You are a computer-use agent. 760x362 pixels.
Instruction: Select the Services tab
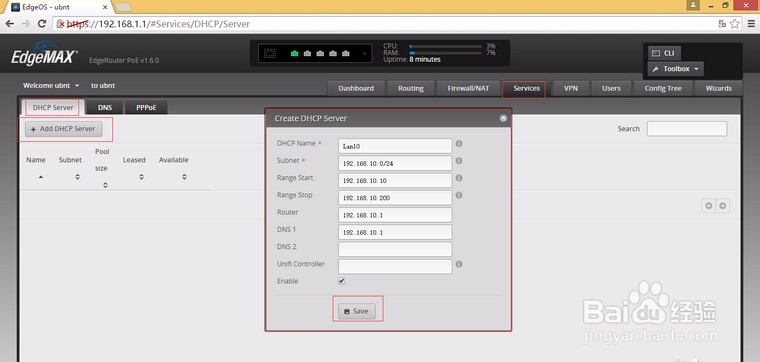[526, 88]
